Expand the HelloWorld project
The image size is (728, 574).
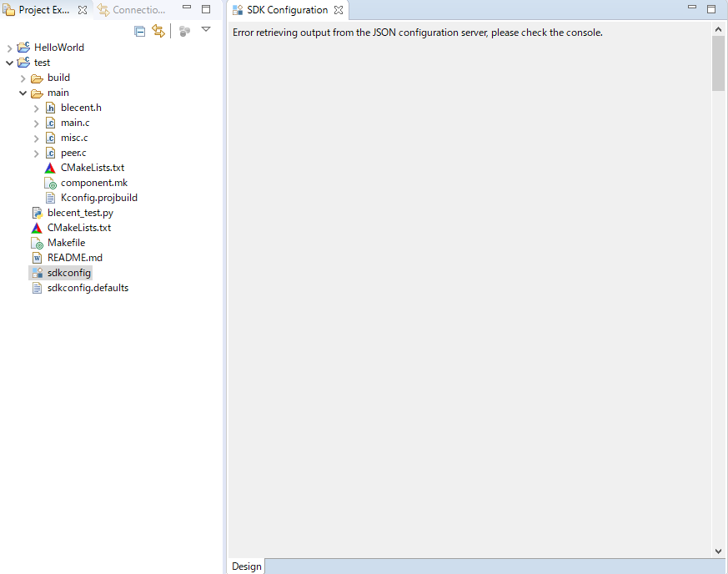coord(9,48)
